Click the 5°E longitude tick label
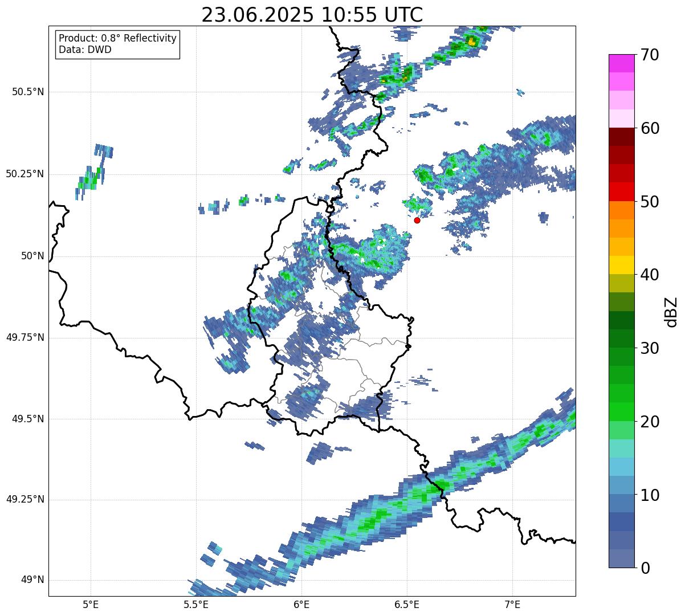The image size is (685, 616). tap(91, 604)
